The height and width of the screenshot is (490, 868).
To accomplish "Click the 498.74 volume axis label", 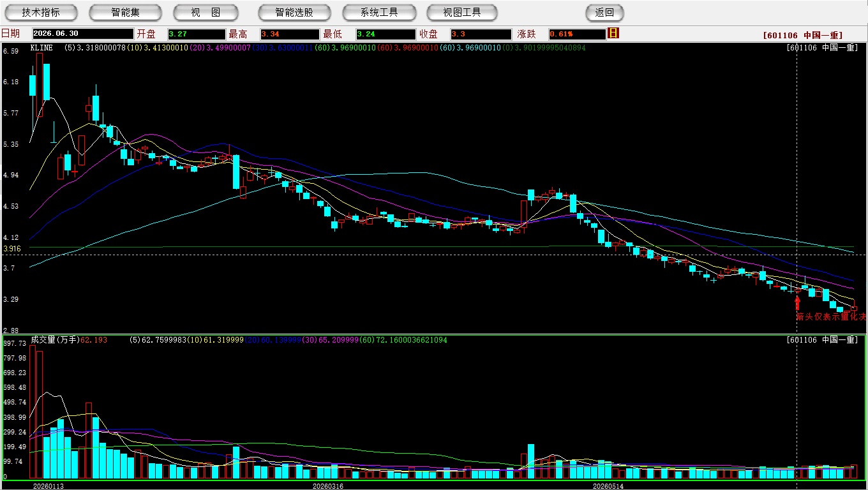I will click(x=14, y=403).
